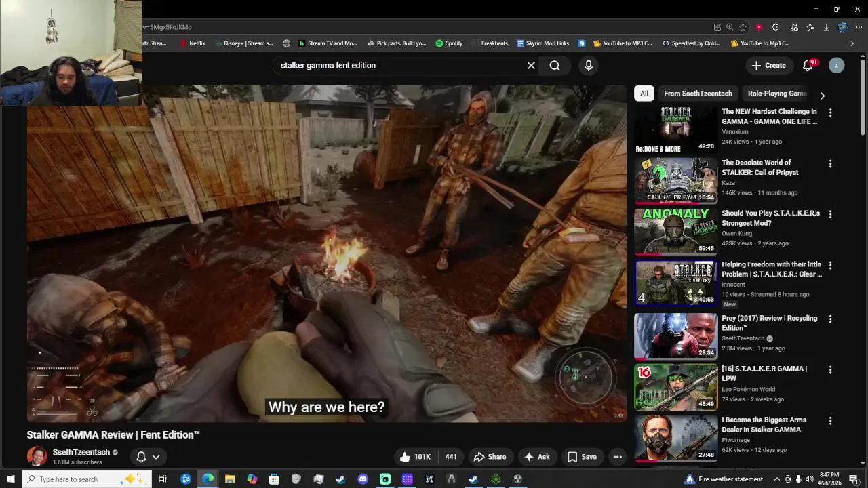
Task: Open SsethTzeentach channel name link
Action: 81,452
